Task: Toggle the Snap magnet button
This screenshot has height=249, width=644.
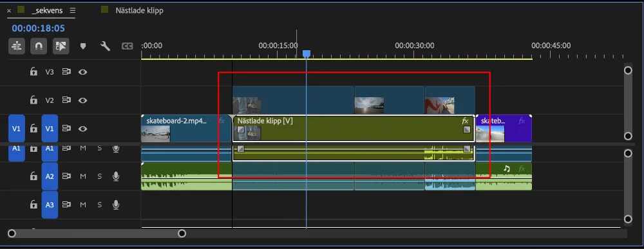Action: tap(39, 46)
